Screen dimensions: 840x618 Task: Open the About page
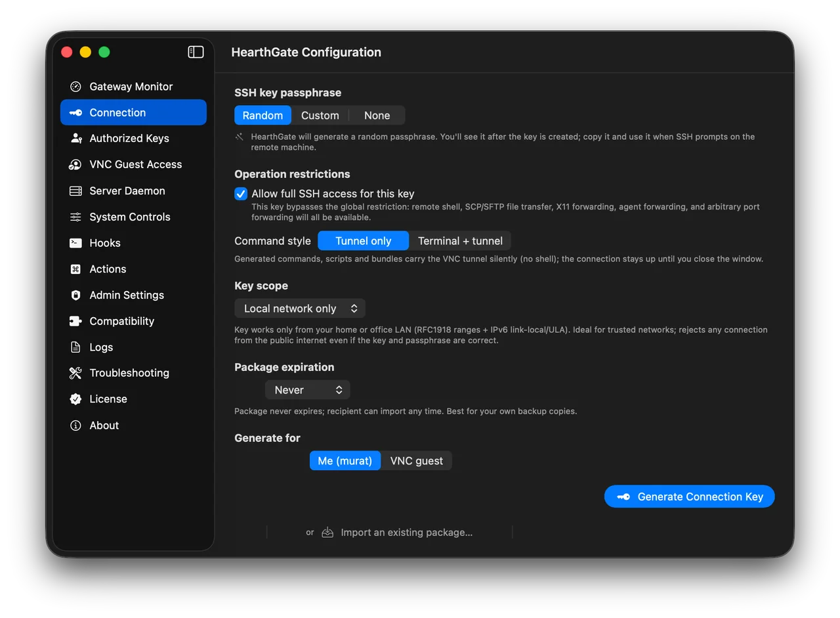(133, 426)
